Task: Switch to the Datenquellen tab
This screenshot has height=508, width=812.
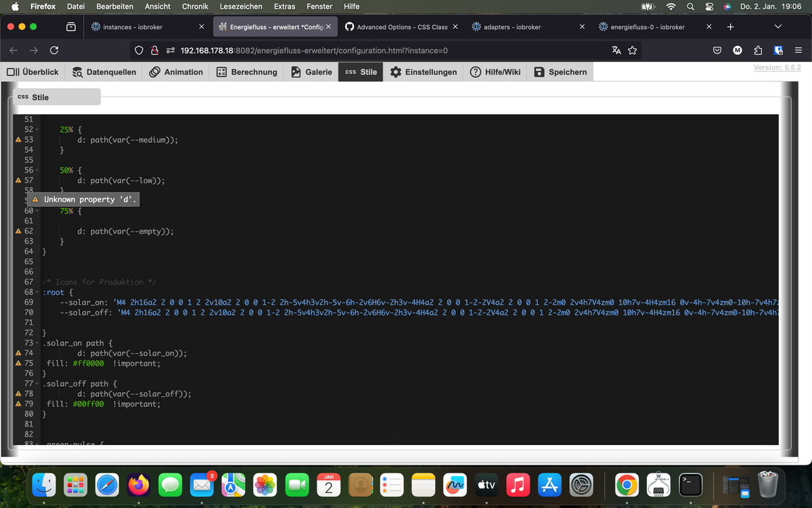Action: (104, 72)
